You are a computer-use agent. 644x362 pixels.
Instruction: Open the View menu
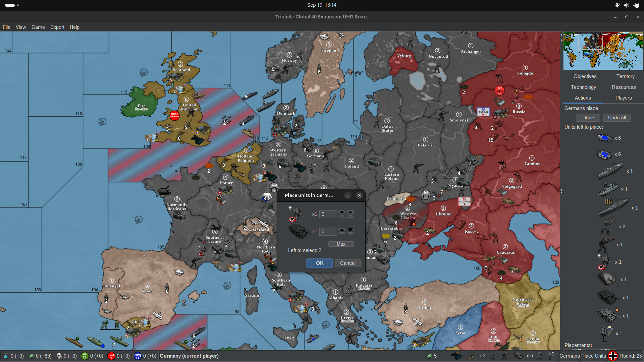pyautogui.click(x=21, y=27)
